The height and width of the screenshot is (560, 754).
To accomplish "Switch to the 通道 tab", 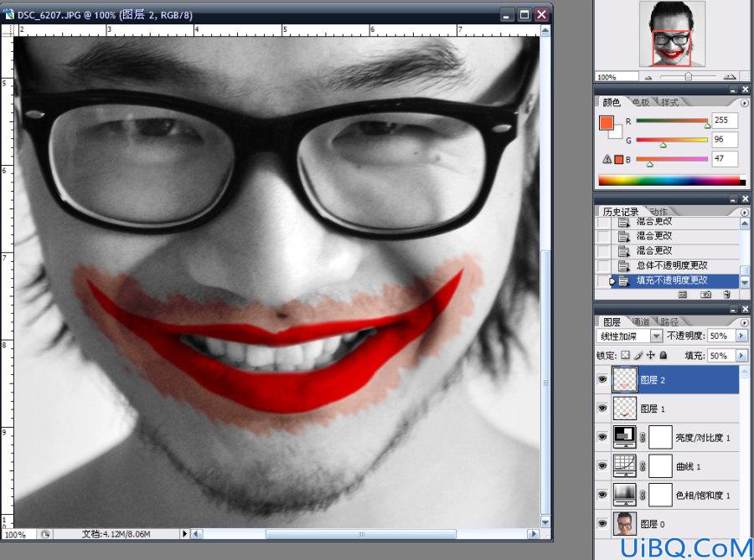I will click(641, 321).
